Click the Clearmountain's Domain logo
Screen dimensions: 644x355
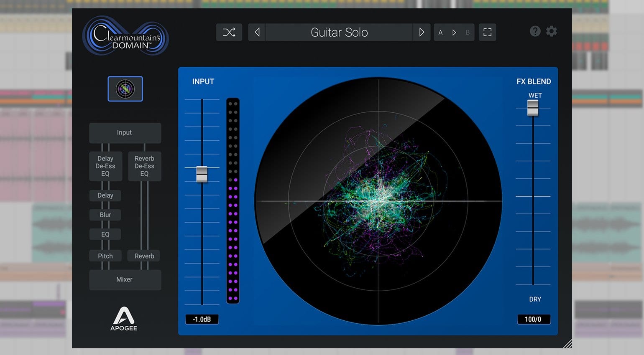(x=125, y=37)
